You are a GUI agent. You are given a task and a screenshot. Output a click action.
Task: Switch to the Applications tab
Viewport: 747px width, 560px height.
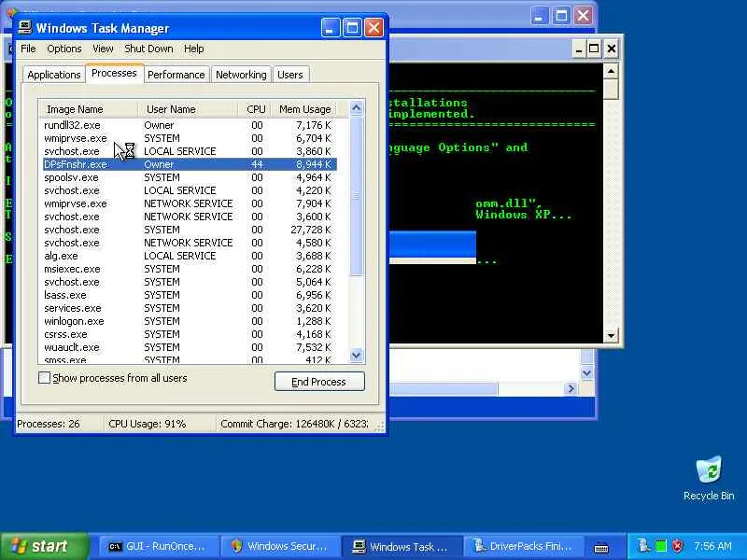tap(54, 75)
